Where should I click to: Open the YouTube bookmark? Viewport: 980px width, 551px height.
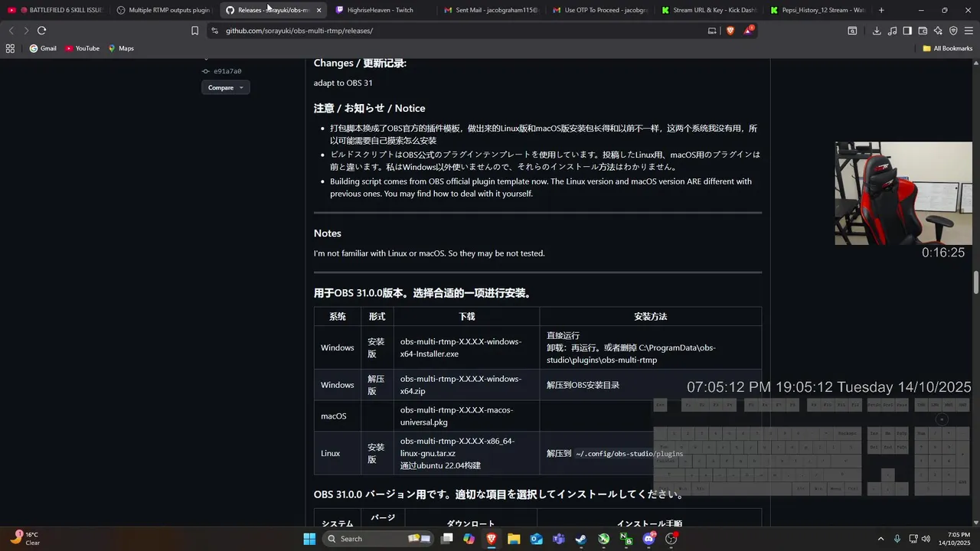coord(82,48)
